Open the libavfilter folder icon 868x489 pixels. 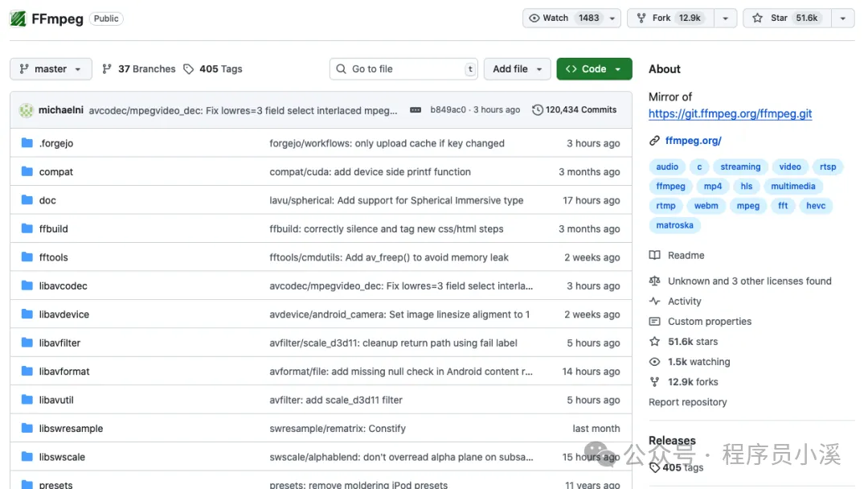tap(27, 343)
